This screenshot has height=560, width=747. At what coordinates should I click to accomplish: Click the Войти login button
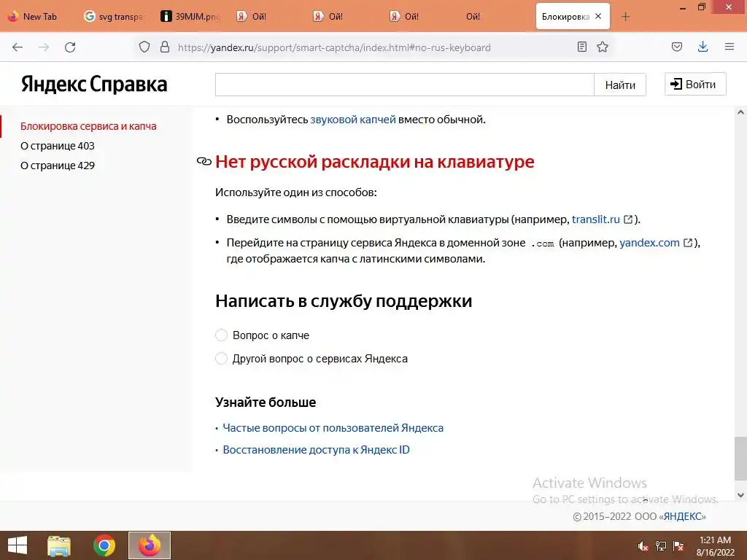[x=695, y=85]
